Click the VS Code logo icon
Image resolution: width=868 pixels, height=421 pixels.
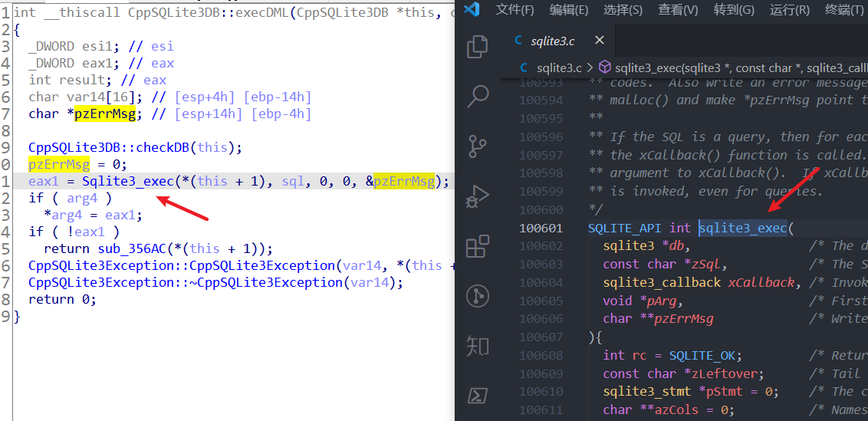coord(471,9)
